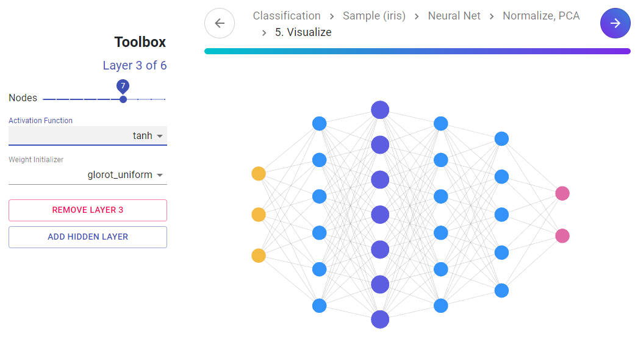Select the top blue node in layer 2
Screen dimensions: 635x364
320,124
